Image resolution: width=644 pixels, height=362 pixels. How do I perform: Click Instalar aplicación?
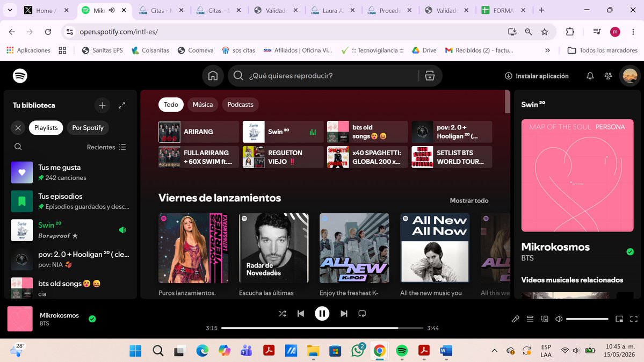coord(537,76)
